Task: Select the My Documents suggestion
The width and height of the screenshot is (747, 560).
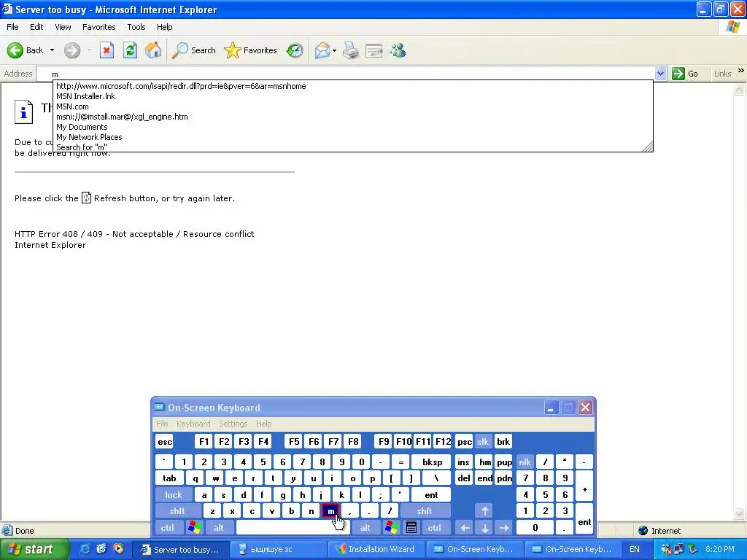Action: click(352, 127)
